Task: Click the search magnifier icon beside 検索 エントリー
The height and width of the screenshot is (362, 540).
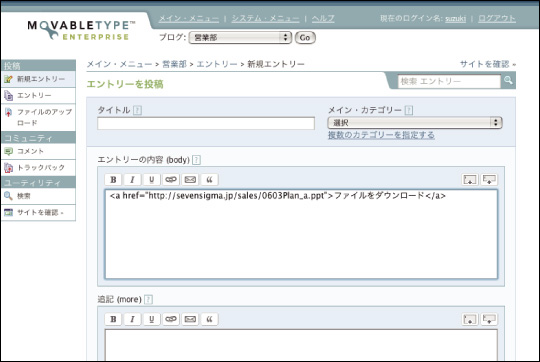Action: pyautogui.click(x=508, y=81)
